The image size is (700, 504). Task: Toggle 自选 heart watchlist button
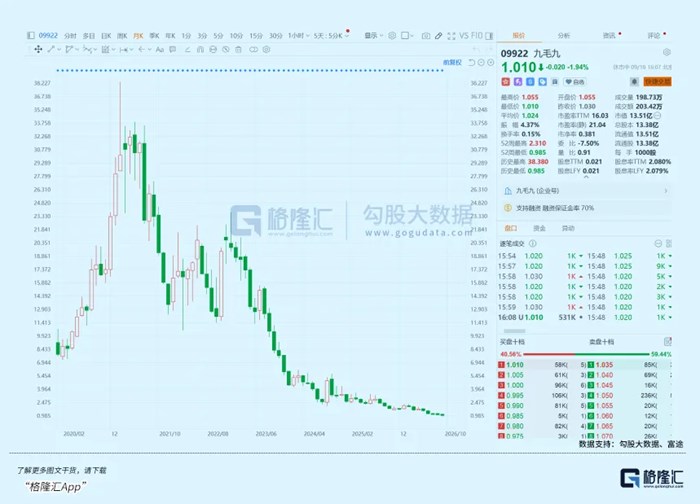(575, 82)
